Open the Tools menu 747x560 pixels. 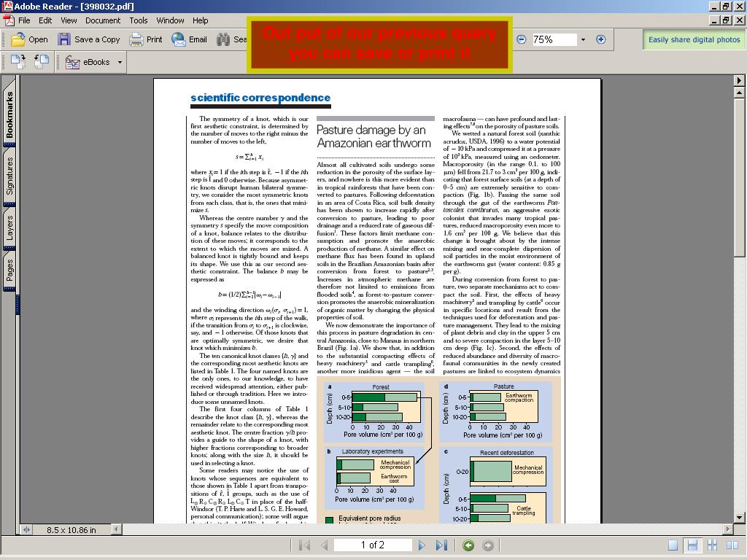138,20
